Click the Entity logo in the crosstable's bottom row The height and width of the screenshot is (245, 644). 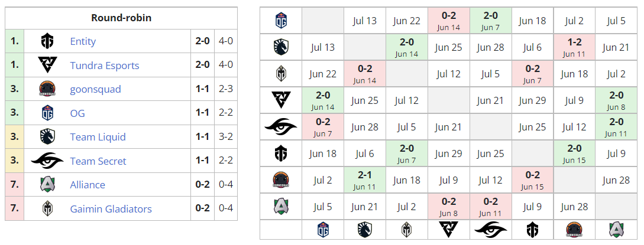pyautogui.click(x=532, y=230)
